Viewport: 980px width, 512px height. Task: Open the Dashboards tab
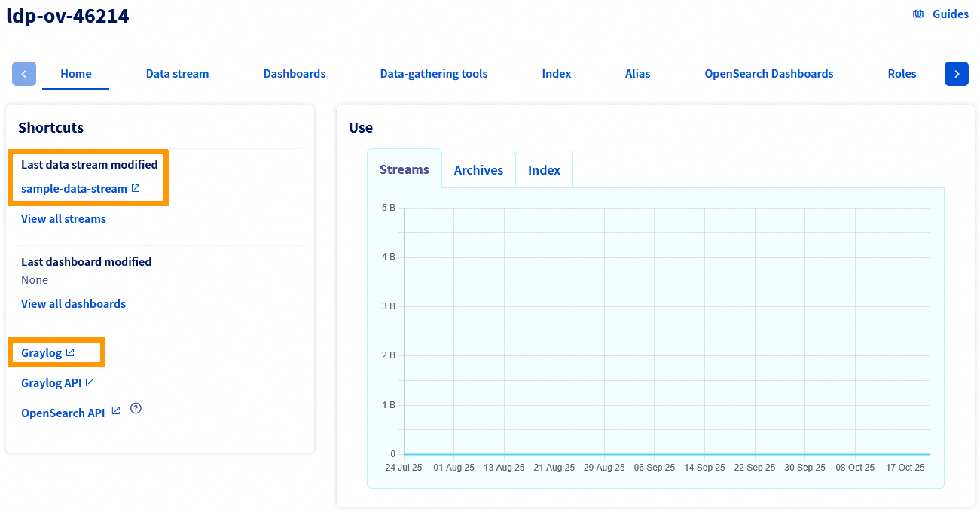tap(294, 73)
